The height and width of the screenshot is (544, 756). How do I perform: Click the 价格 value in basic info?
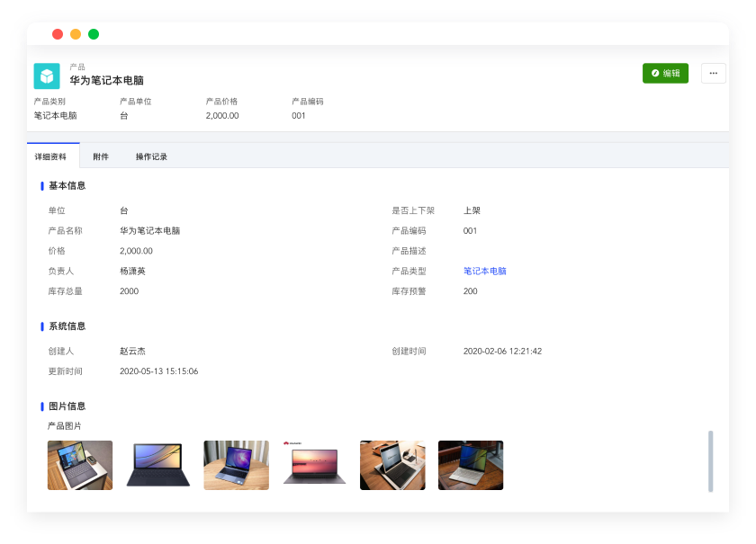[x=137, y=251]
